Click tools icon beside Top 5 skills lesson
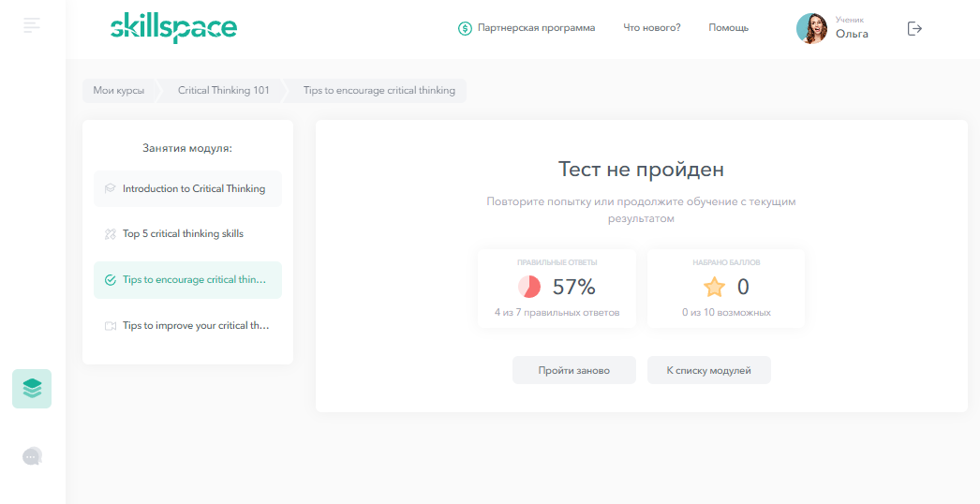Viewport: 980px width, 504px height. 110,234
